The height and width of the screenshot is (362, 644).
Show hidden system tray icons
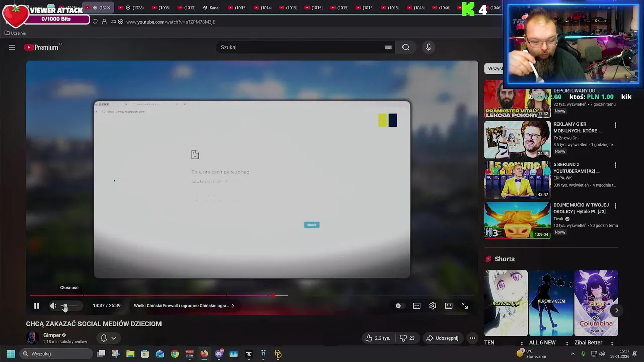(572, 354)
